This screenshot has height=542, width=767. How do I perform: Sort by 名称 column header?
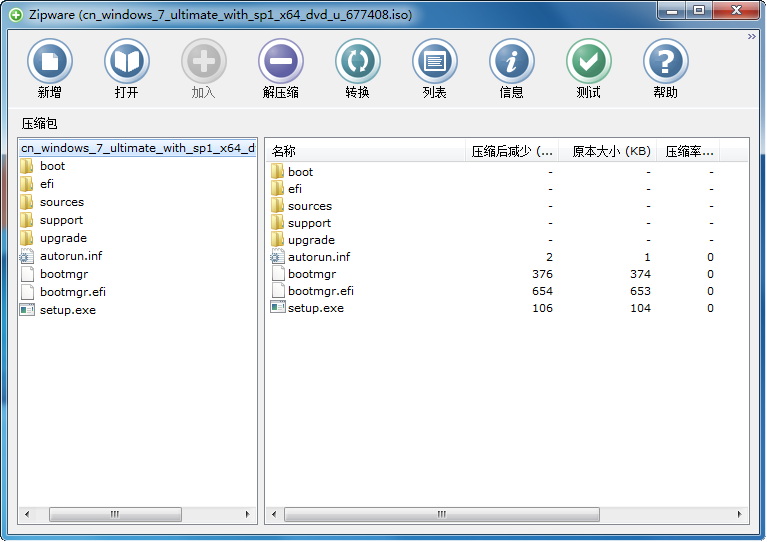[x=366, y=152]
